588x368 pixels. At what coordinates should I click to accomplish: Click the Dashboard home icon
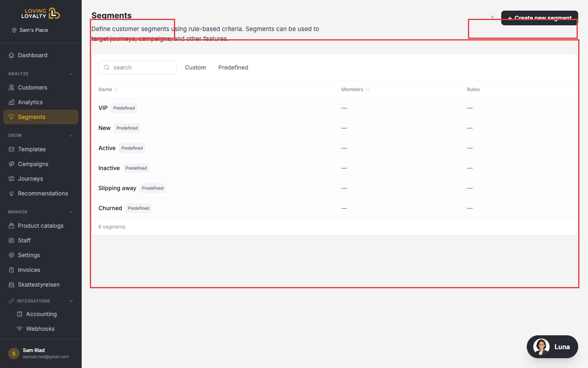click(x=11, y=55)
